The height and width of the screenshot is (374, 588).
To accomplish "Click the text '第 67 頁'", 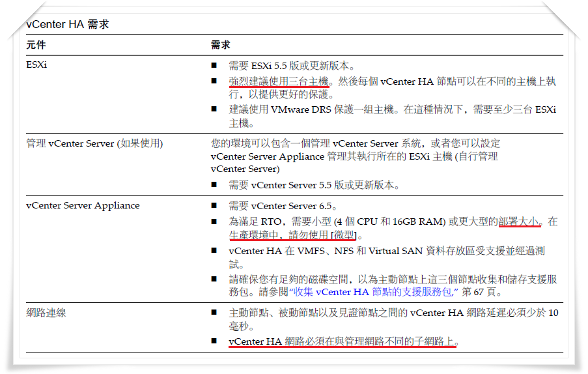I will pyautogui.click(x=479, y=292).
